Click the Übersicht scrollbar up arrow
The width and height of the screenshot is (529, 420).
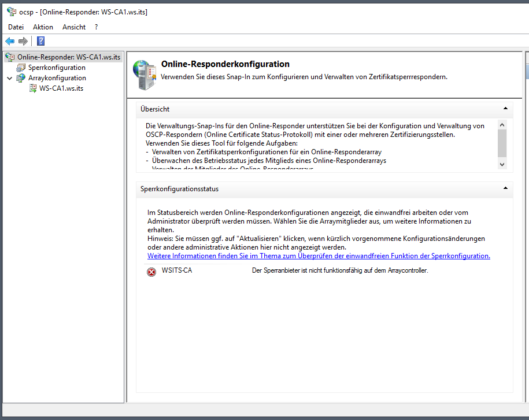[x=502, y=125]
